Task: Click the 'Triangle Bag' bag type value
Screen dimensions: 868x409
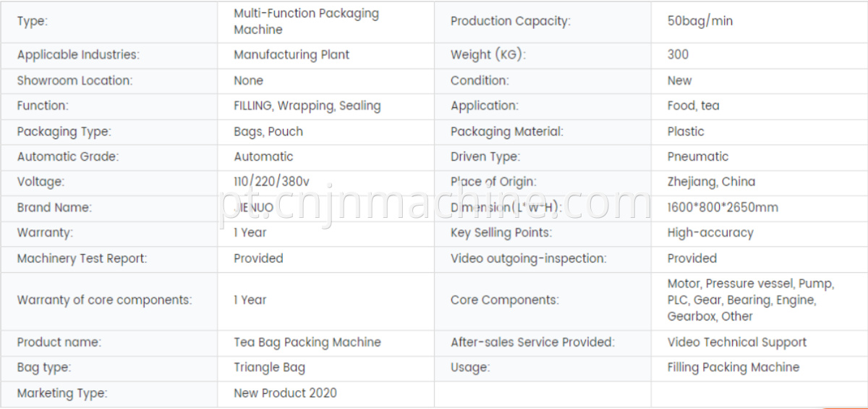Action: coord(269,368)
